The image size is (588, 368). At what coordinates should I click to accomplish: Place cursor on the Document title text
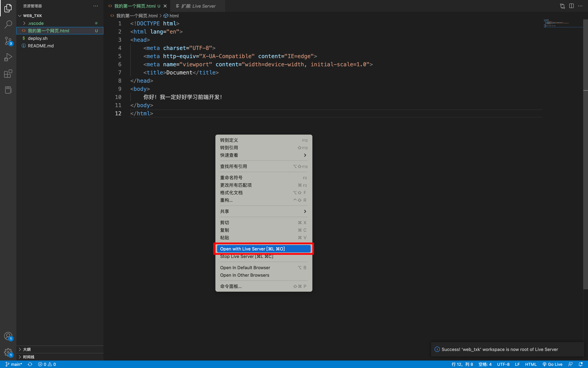[179, 73]
